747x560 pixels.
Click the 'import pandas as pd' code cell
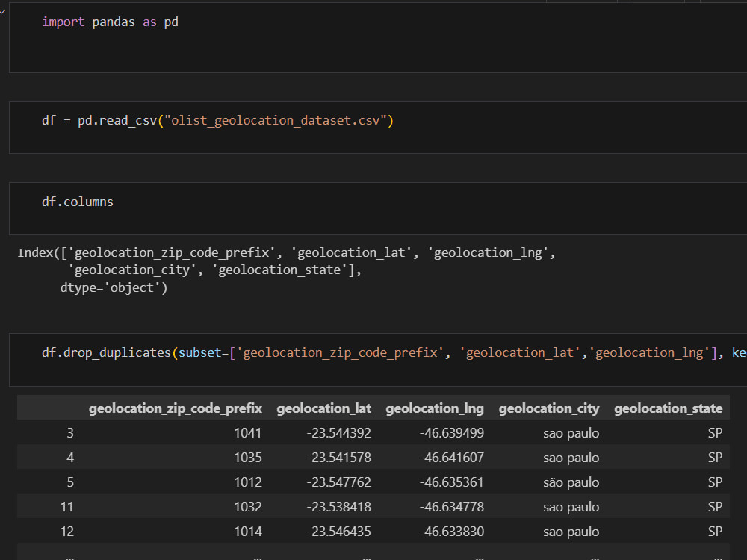tap(378, 37)
